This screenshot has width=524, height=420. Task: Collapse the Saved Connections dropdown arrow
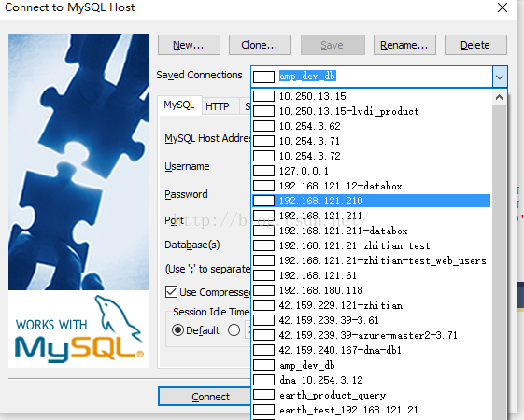coord(500,77)
